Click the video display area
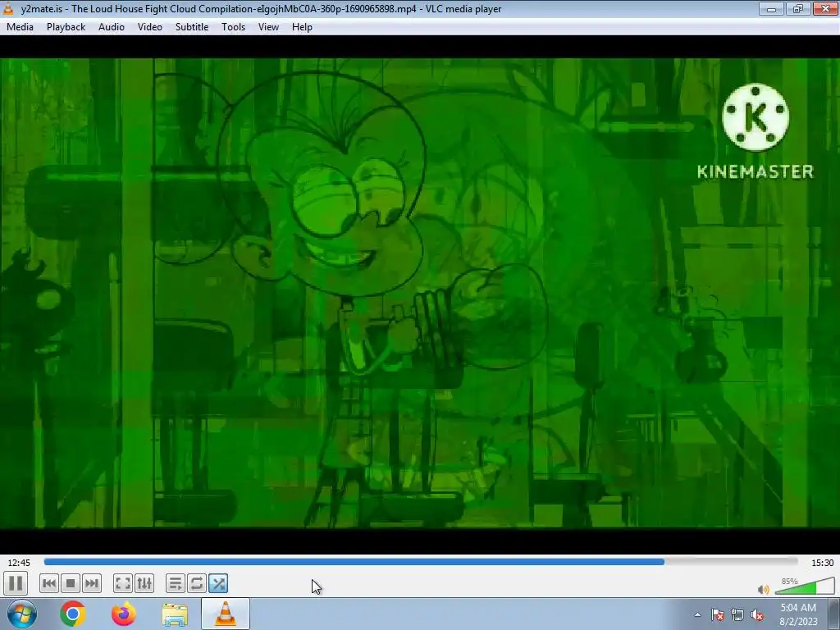The image size is (840, 630). [420, 293]
